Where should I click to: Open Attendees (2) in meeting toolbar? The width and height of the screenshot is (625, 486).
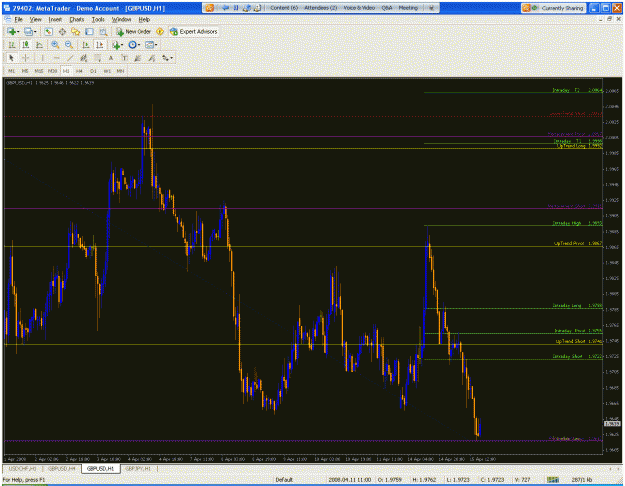click(320, 8)
